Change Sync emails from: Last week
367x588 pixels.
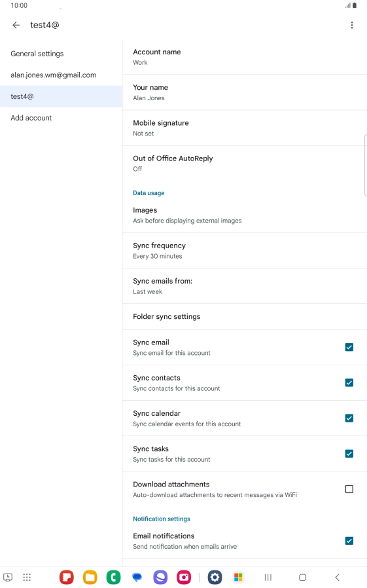tap(245, 286)
